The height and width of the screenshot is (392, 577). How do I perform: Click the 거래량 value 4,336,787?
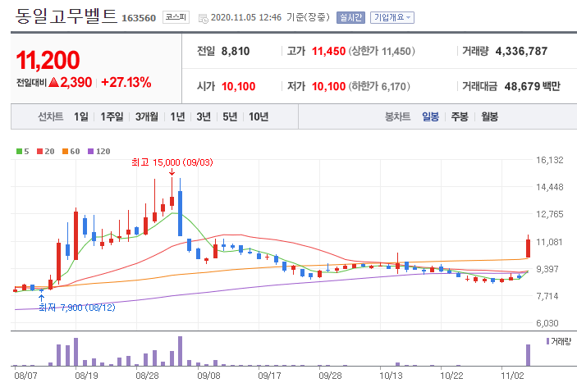click(x=521, y=51)
